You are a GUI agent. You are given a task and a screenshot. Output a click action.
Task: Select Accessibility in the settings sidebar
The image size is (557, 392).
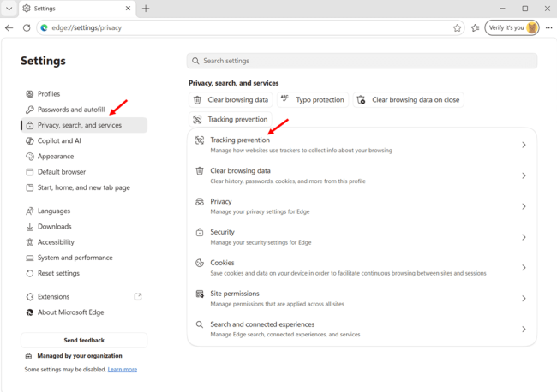tap(84, 242)
